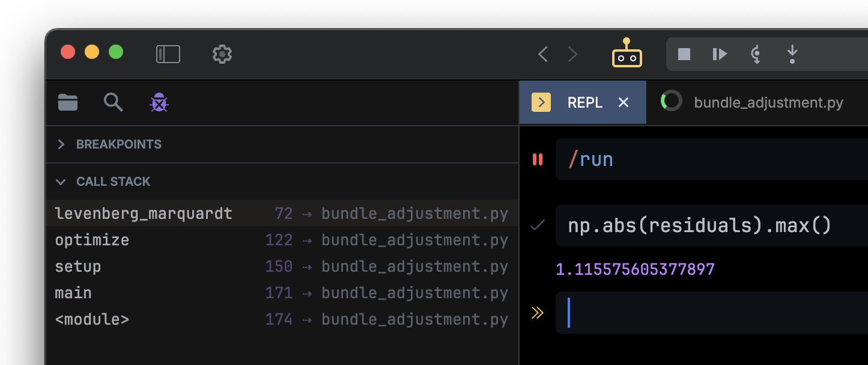Image resolution: width=868 pixels, height=365 pixels.
Task: Click the yellow chevron on the REPL tab
Action: pyautogui.click(x=541, y=102)
